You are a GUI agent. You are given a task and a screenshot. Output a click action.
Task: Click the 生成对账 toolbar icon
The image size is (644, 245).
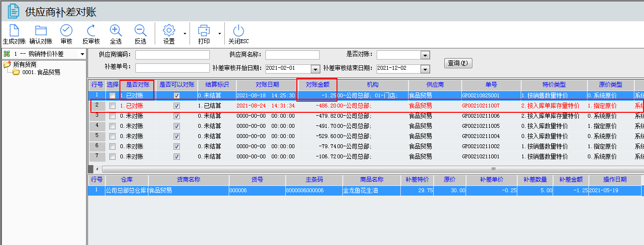[x=14, y=31]
